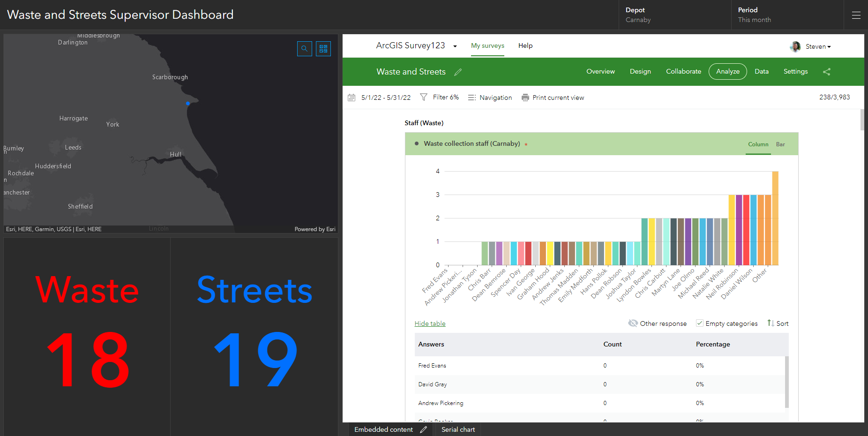Click the Streets indicator showing 19
868x436 pixels.
[x=254, y=337]
